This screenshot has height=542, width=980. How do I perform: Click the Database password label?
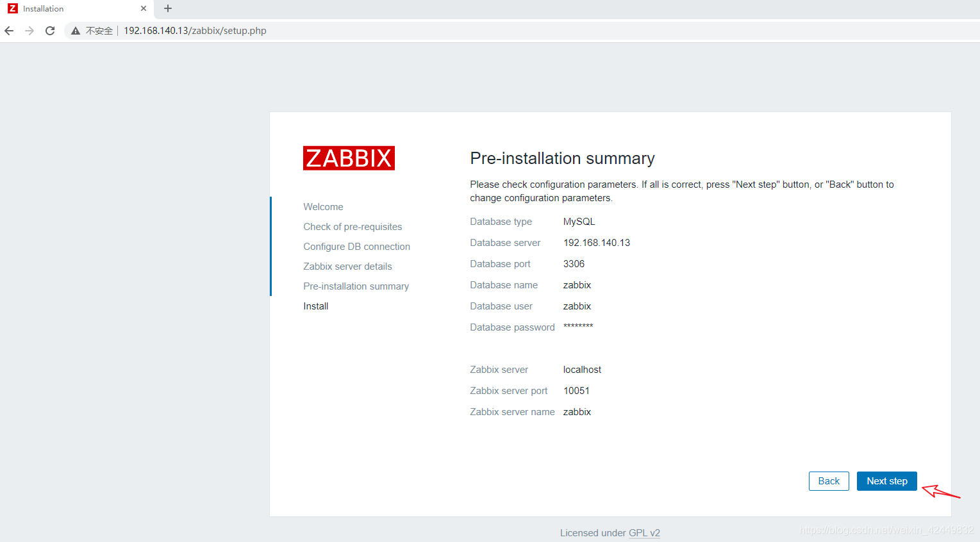tap(512, 327)
